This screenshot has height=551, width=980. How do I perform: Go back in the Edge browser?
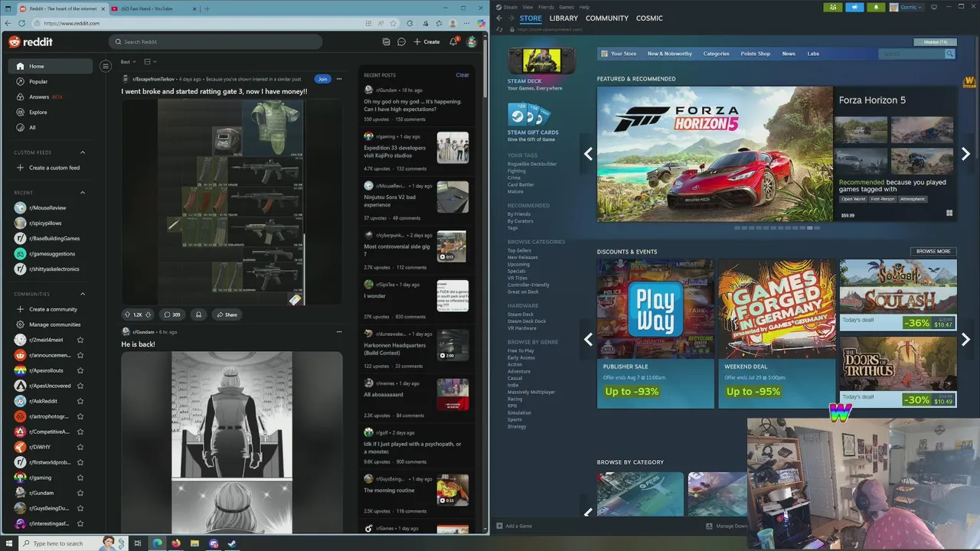pyautogui.click(x=8, y=23)
